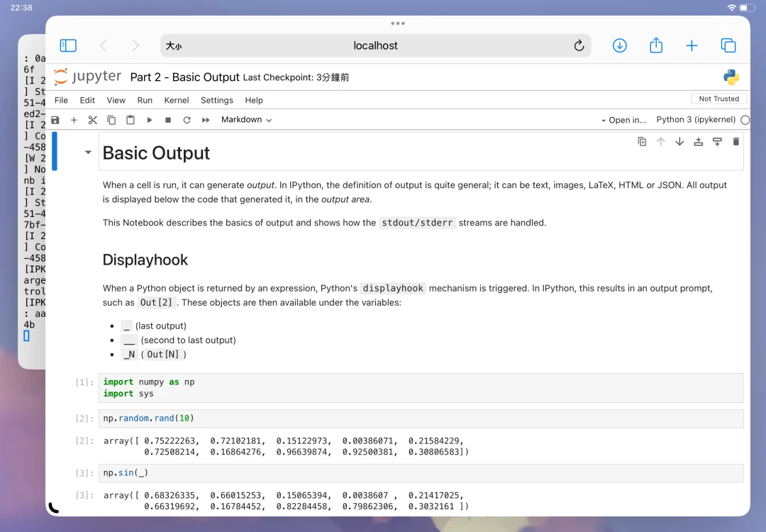
Task: Interrupt the kernel with stop icon
Action: point(168,120)
